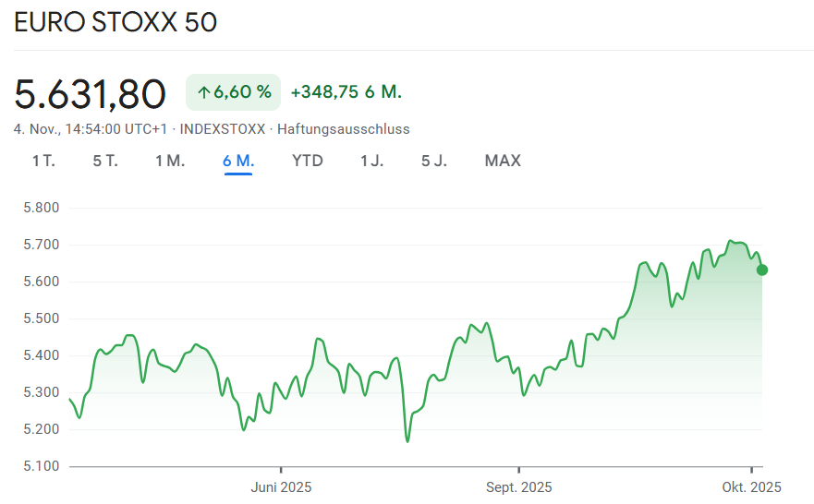
Task: Display the MAX time range
Action: (x=503, y=161)
